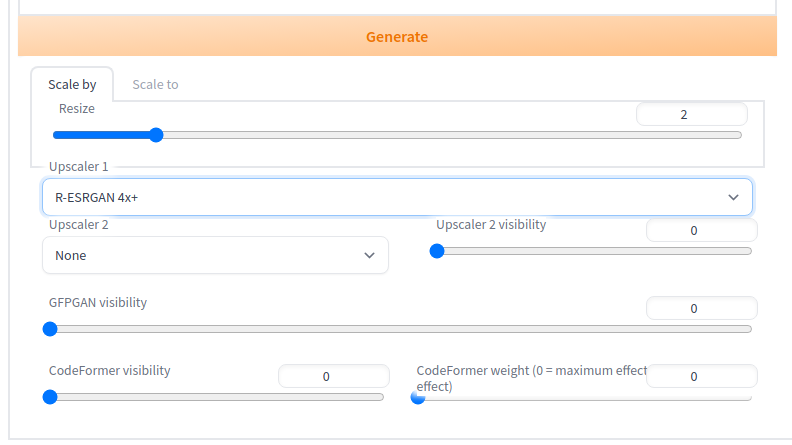Viewport: 792px width, 445px height.
Task: Click the Resize slider handle
Action: tap(154, 135)
